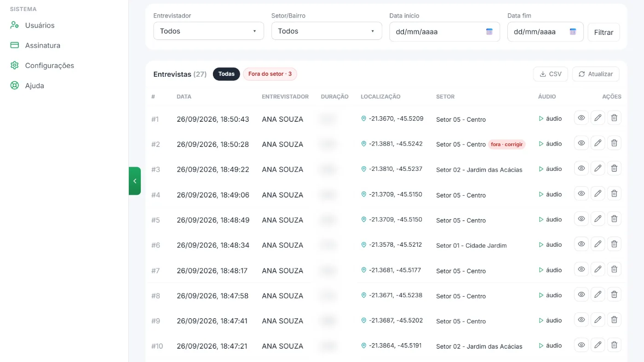Edit interview #5 with the pencil icon

598,219
